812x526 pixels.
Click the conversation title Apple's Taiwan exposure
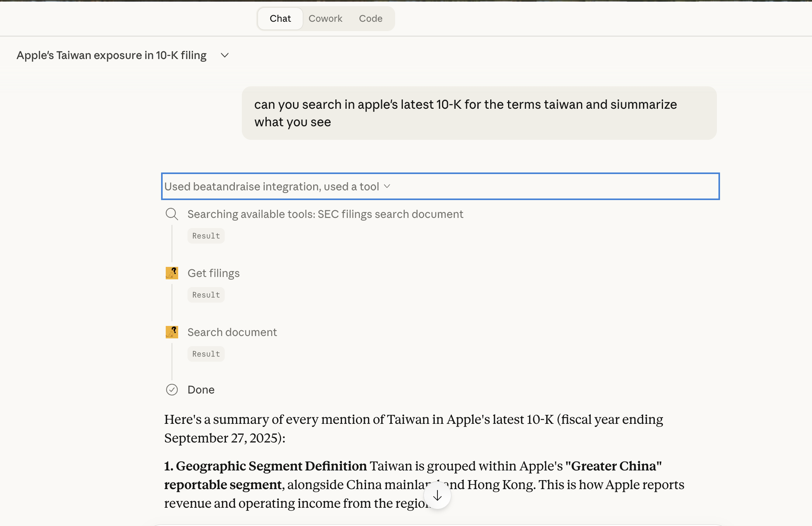tap(112, 56)
